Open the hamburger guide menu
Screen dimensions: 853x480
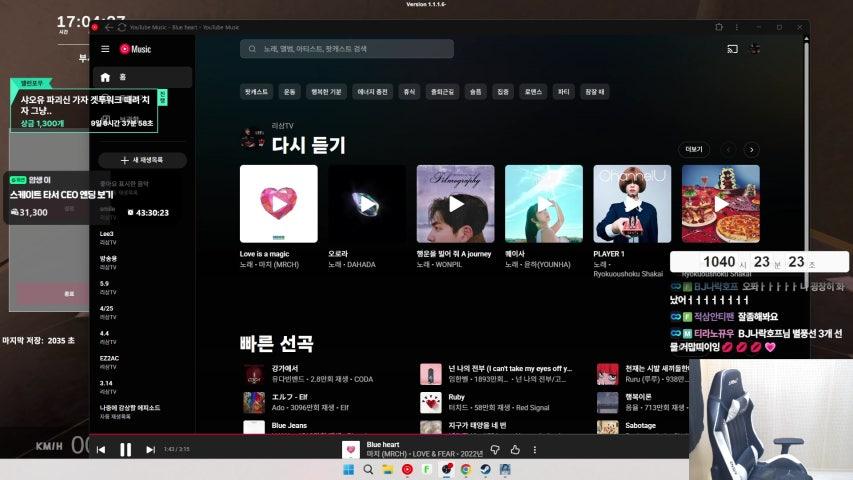coord(105,49)
